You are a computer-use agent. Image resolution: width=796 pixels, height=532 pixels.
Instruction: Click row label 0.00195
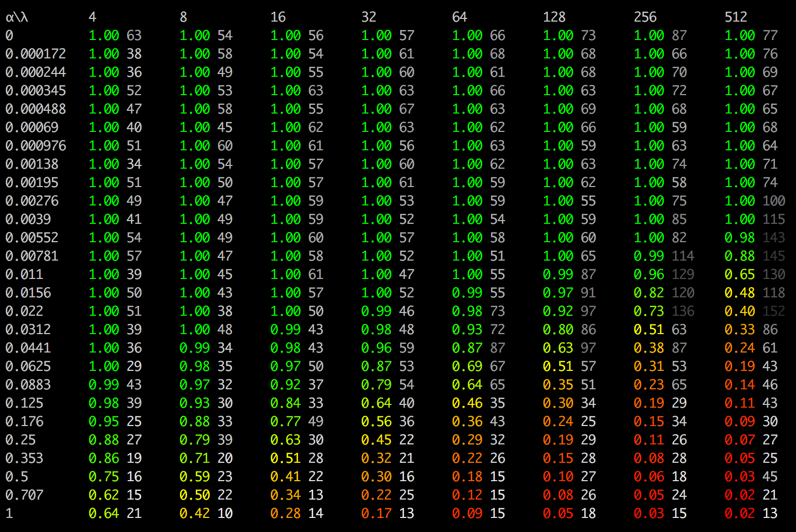(x=32, y=183)
